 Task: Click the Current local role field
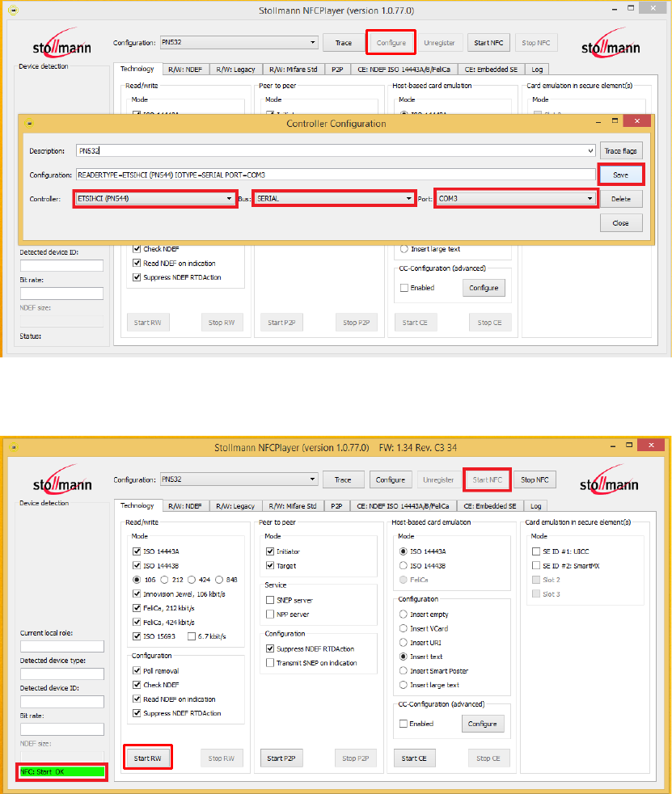(61, 647)
